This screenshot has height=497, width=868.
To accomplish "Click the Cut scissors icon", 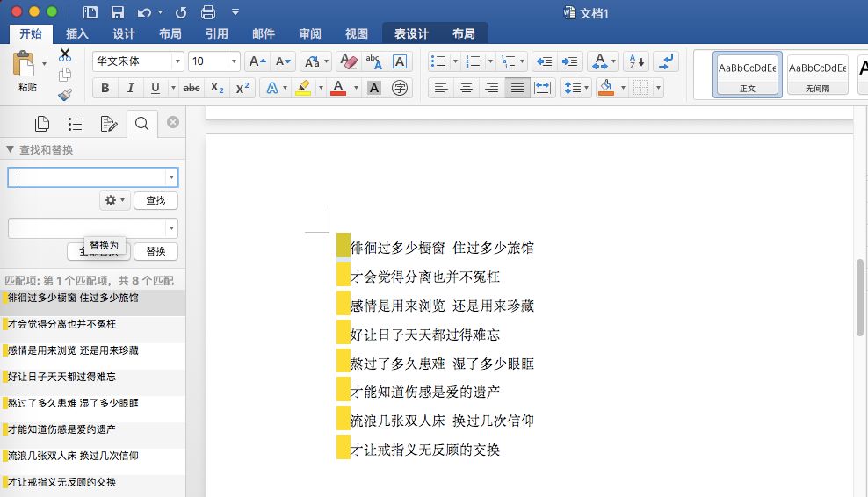I will point(65,54).
